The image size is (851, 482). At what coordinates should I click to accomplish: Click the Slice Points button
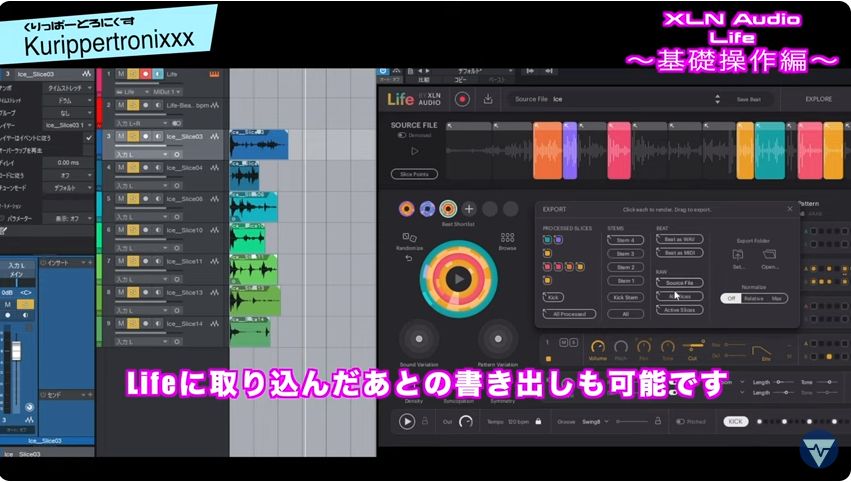(414, 174)
